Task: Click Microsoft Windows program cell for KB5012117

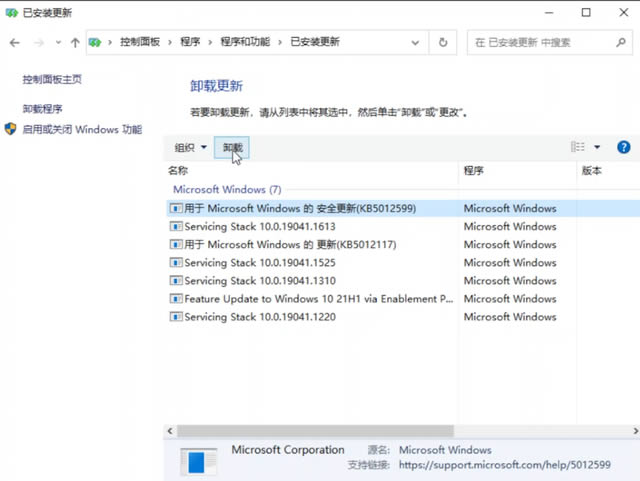Action: pos(510,245)
